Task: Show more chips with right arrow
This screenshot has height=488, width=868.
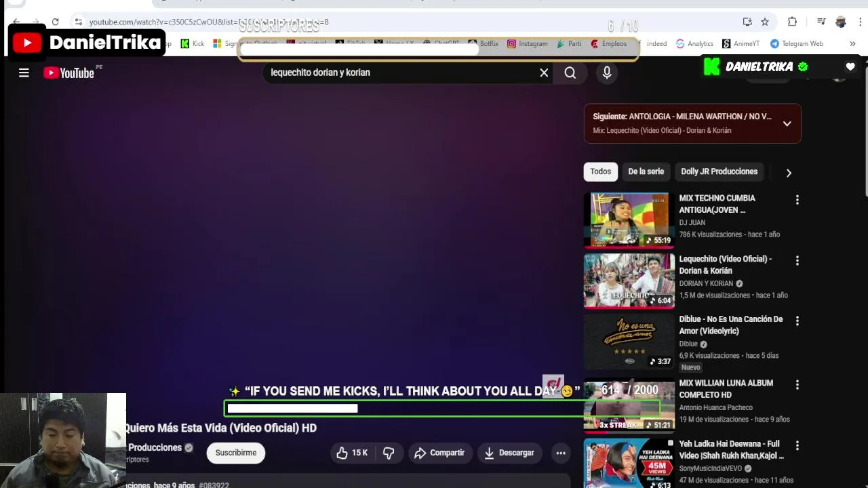Action: (789, 173)
